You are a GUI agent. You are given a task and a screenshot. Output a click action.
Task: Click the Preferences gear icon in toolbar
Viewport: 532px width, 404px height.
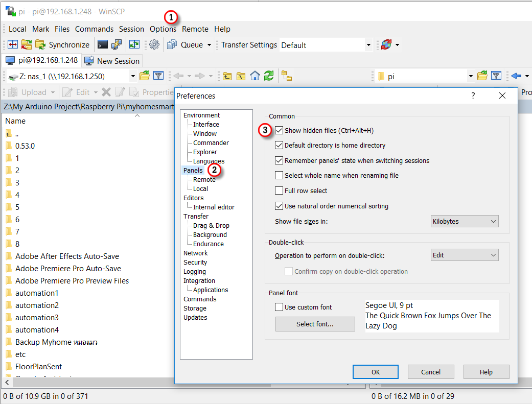click(154, 44)
